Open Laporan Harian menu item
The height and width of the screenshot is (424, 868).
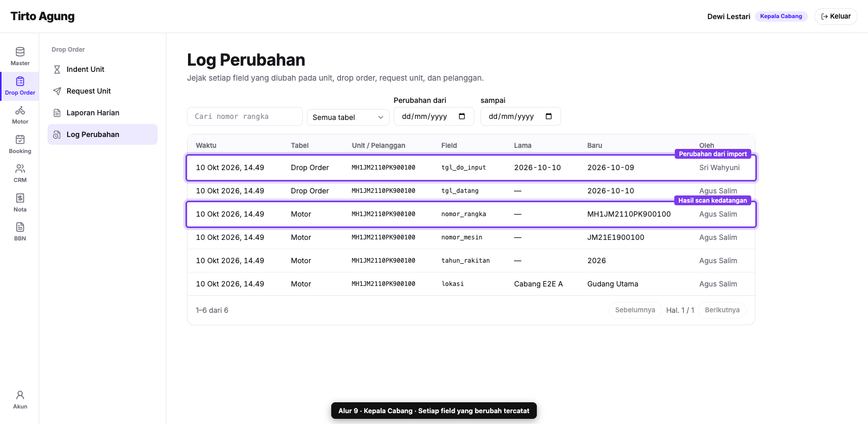click(x=102, y=113)
